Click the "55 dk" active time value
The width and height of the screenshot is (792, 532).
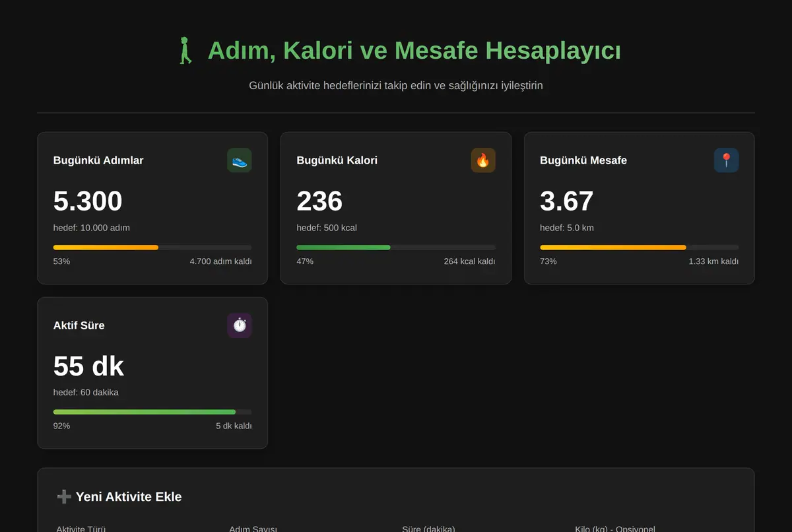[88, 366]
